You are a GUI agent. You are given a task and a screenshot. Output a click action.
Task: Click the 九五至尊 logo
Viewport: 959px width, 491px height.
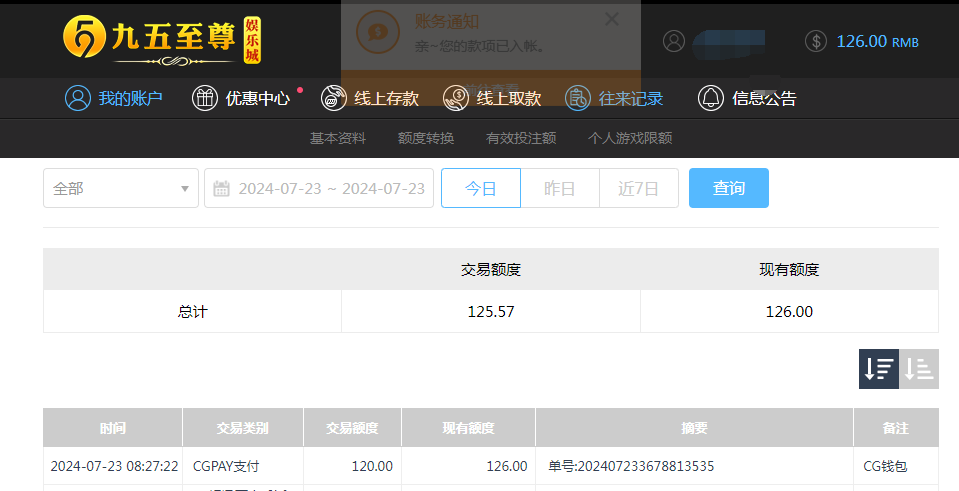[x=162, y=40]
